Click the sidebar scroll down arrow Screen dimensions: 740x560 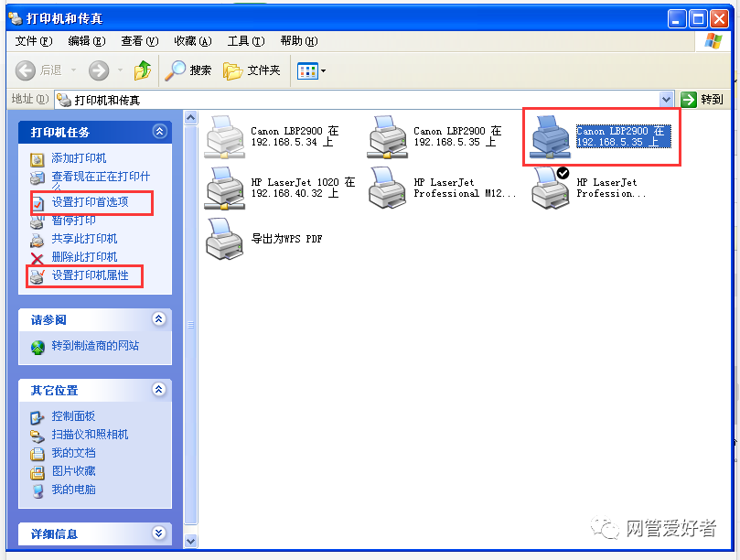tap(190, 541)
